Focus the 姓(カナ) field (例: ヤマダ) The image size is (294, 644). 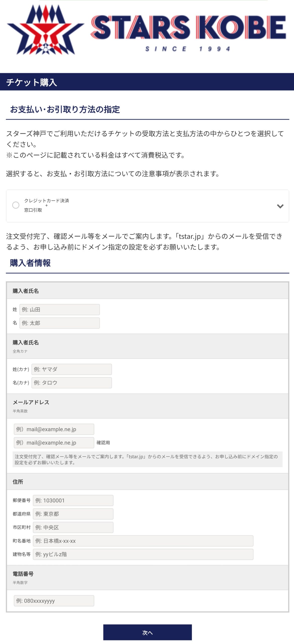[x=72, y=369]
